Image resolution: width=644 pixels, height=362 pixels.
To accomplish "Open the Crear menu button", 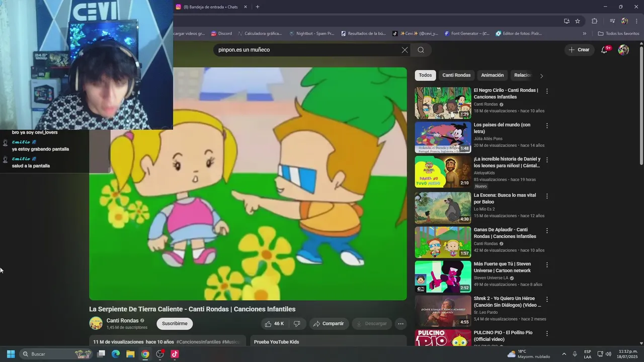I will click(579, 50).
